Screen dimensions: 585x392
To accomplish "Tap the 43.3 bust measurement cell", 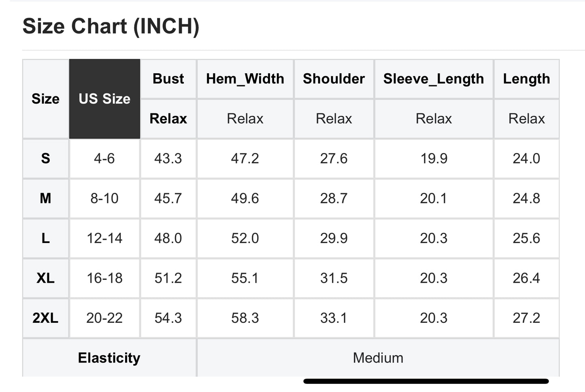I will [168, 158].
